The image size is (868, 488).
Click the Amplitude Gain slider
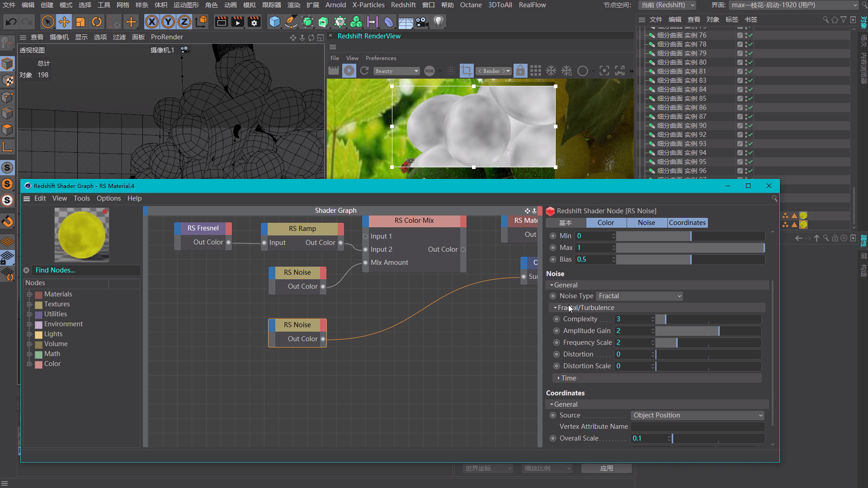coord(708,331)
